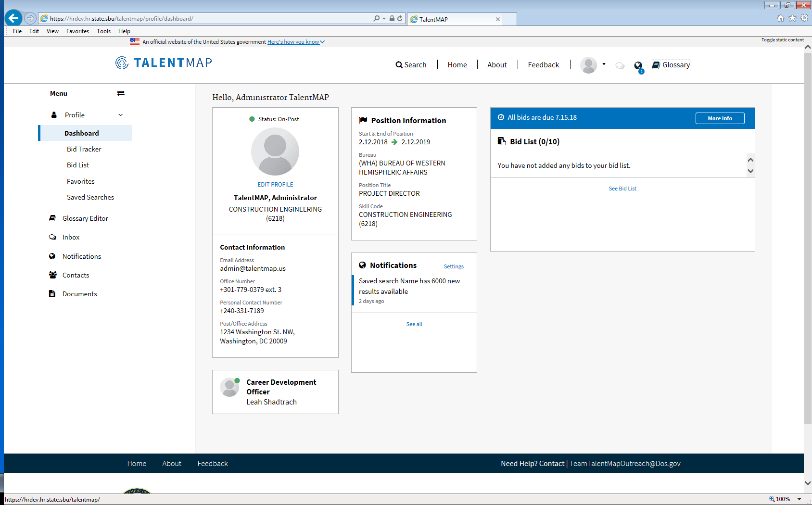Open Favorites in the sidebar menu
The width and height of the screenshot is (812, 505).
(x=81, y=181)
